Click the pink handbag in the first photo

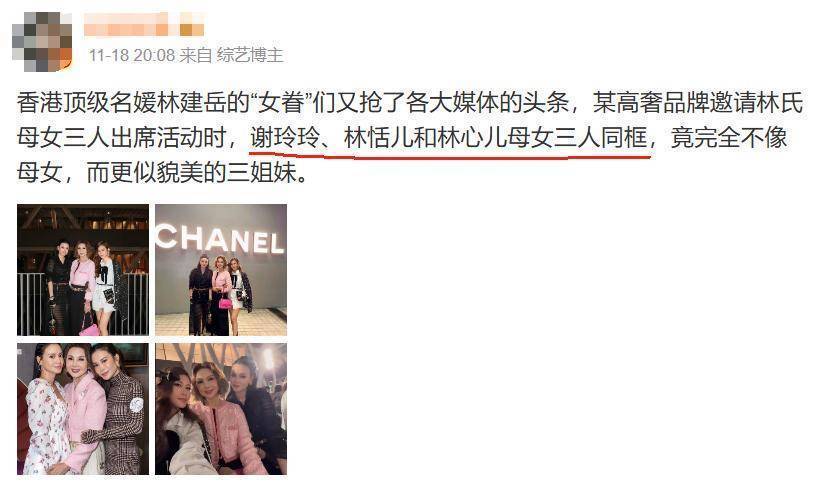[89, 329]
